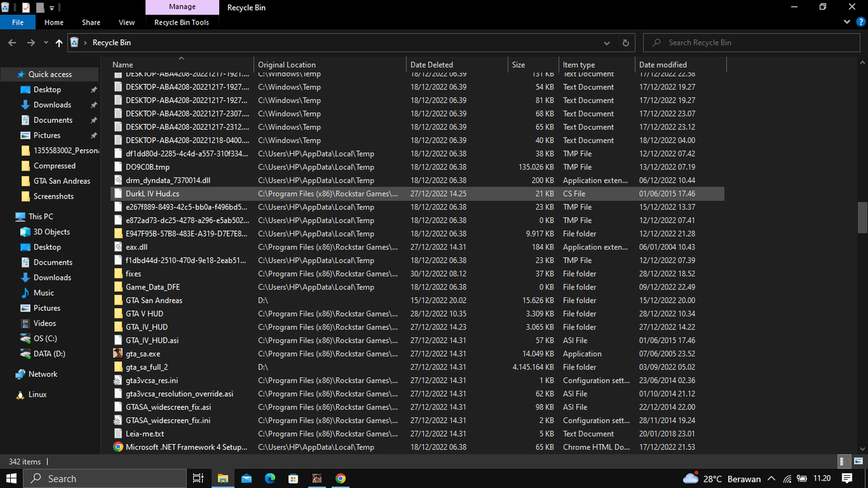Sort by the Original Location column header
Viewport: 868px width, 488px height.
pyautogui.click(x=330, y=65)
